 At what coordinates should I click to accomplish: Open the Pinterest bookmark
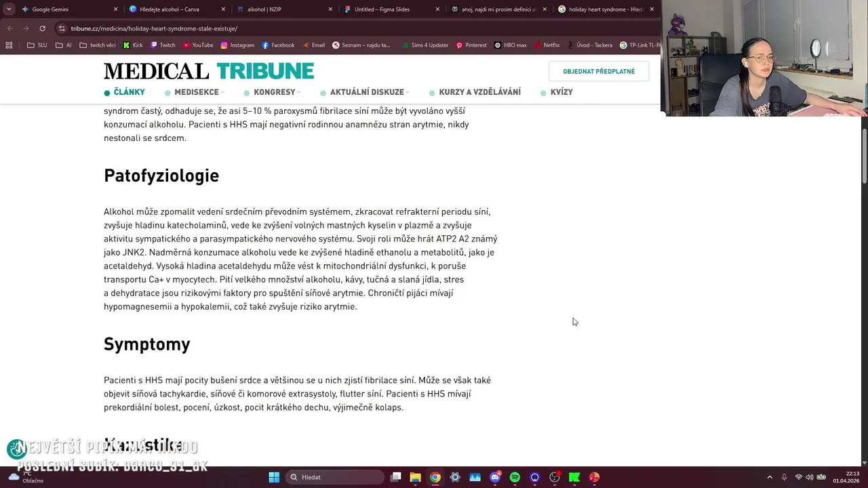(x=471, y=45)
